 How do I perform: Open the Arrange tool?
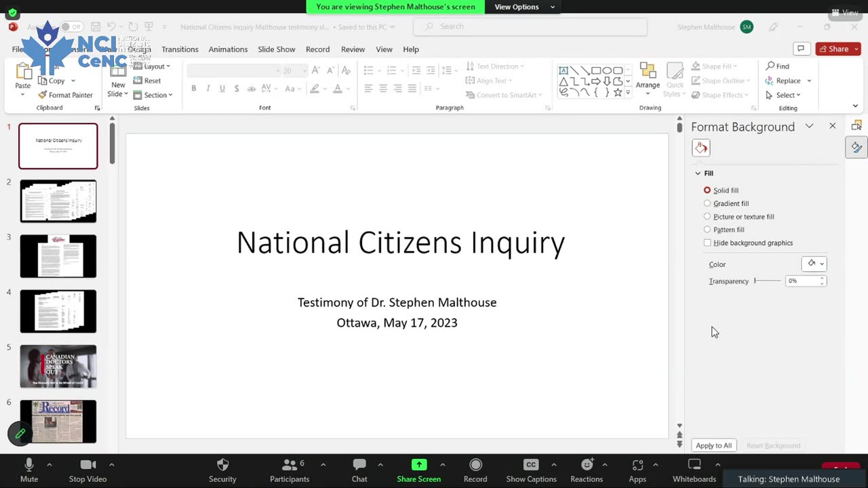pyautogui.click(x=648, y=79)
